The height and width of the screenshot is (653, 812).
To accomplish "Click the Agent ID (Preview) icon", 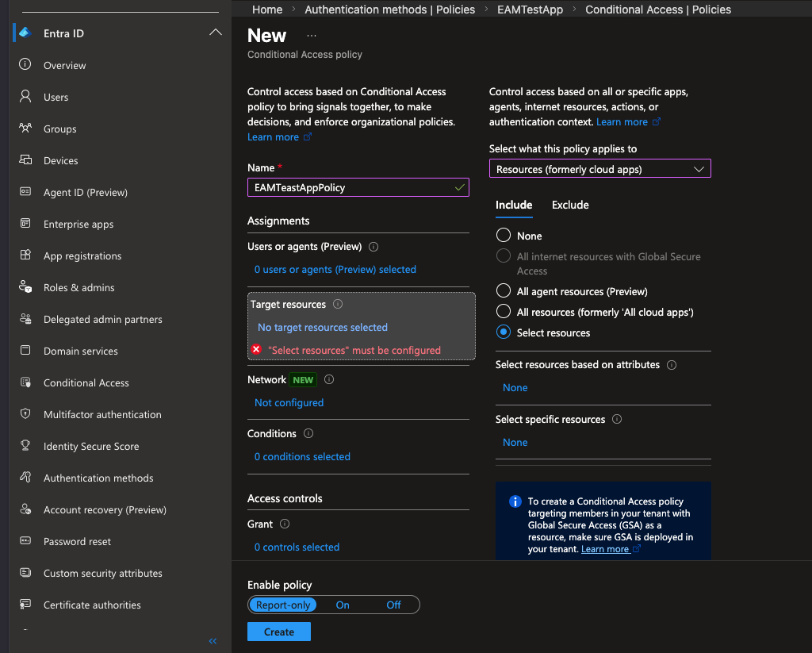I will point(25,192).
